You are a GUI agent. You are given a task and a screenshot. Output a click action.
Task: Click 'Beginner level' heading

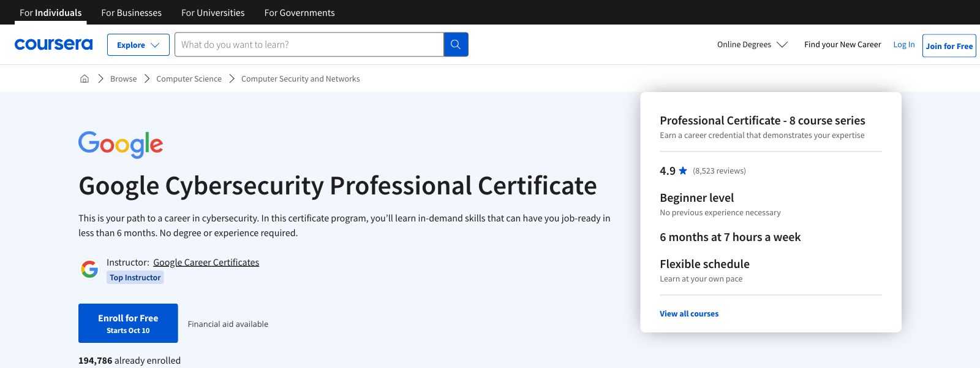[x=696, y=197]
